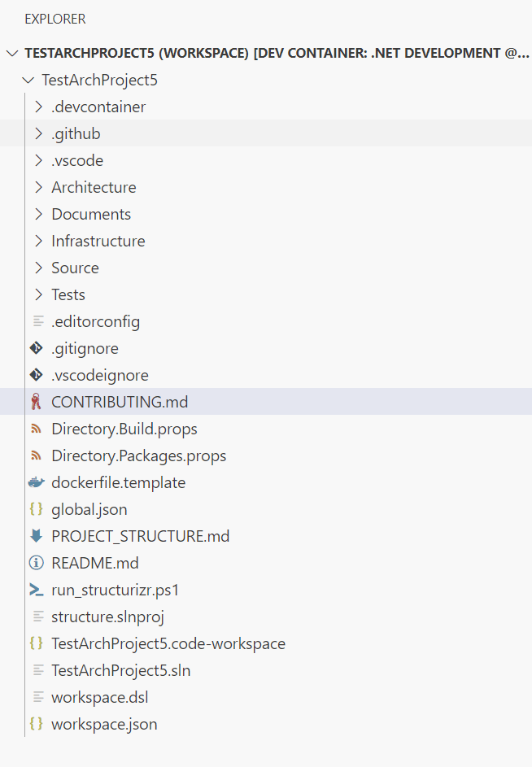Image resolution: width=532 pixels, height=767 pixels.
Task: Open TestArchProject5.code-workspace file
Action: tap(168, 643)
